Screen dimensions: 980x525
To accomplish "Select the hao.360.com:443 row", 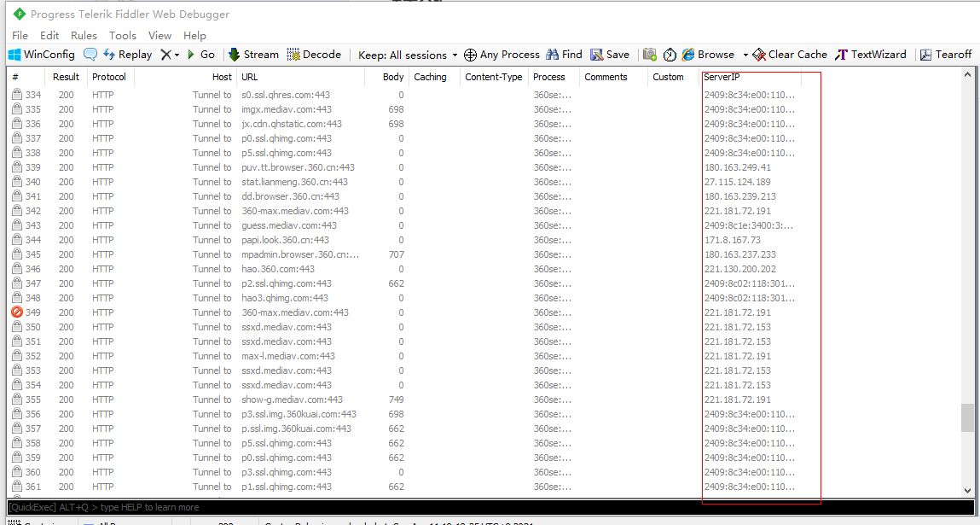I will click(403, 268).
